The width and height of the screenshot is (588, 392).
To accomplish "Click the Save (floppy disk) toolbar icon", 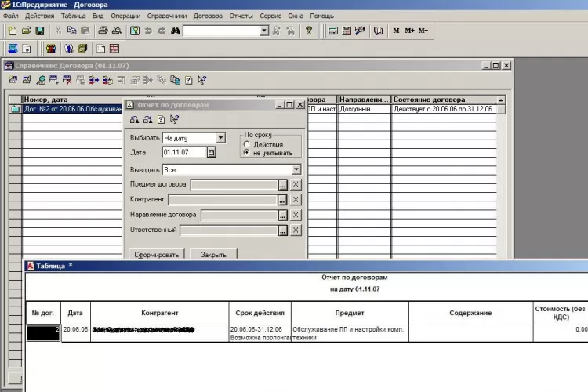I will [41, 31].
